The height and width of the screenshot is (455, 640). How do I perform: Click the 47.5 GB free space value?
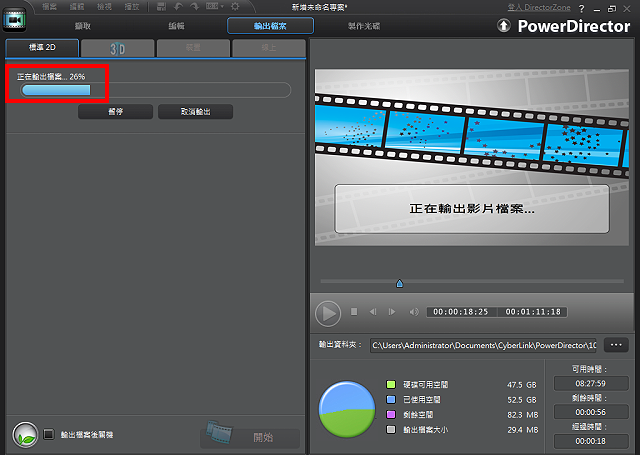click(x=522, y=385)
